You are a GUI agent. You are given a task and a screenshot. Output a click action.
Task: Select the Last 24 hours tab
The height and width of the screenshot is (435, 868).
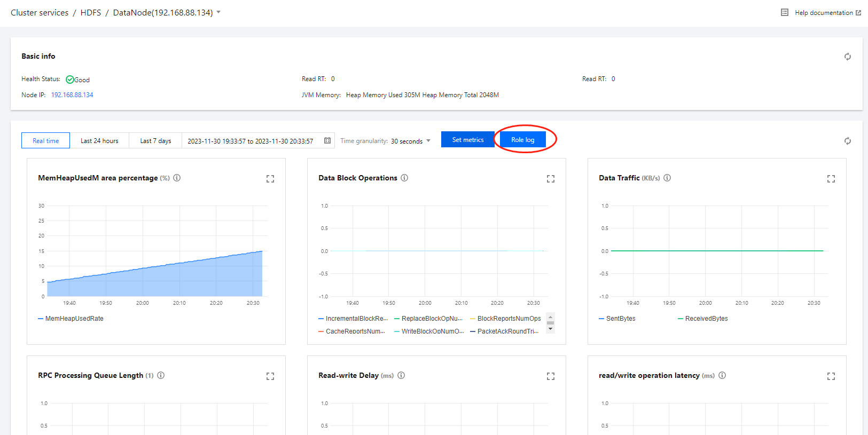pyautogui.click(x=99, y=141)
